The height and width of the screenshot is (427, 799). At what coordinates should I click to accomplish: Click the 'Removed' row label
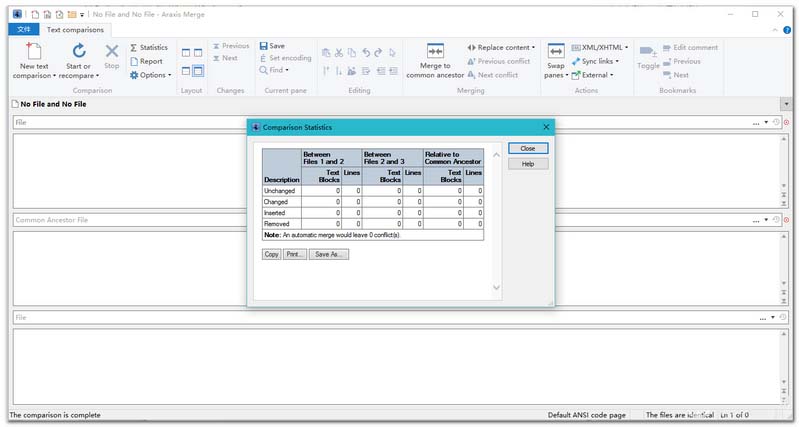click(x=277, y=224)
